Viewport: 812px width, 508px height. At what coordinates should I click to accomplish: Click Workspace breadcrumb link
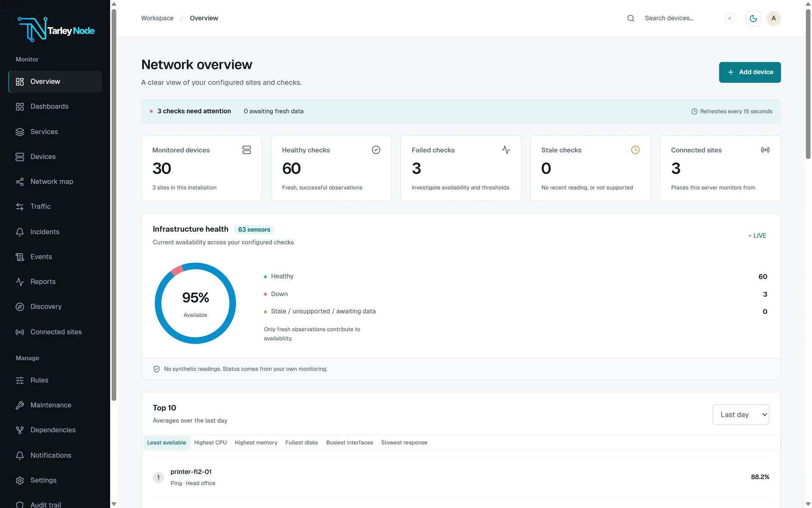(157, 18)
